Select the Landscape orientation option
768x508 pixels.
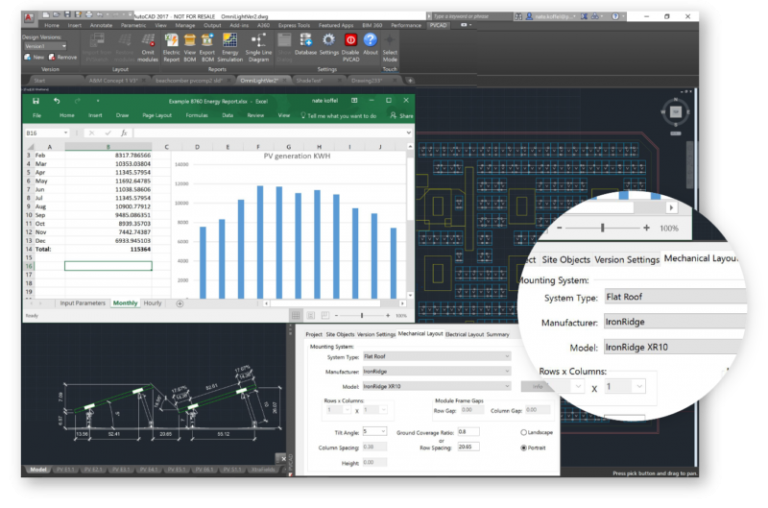(x=523, y=432)
